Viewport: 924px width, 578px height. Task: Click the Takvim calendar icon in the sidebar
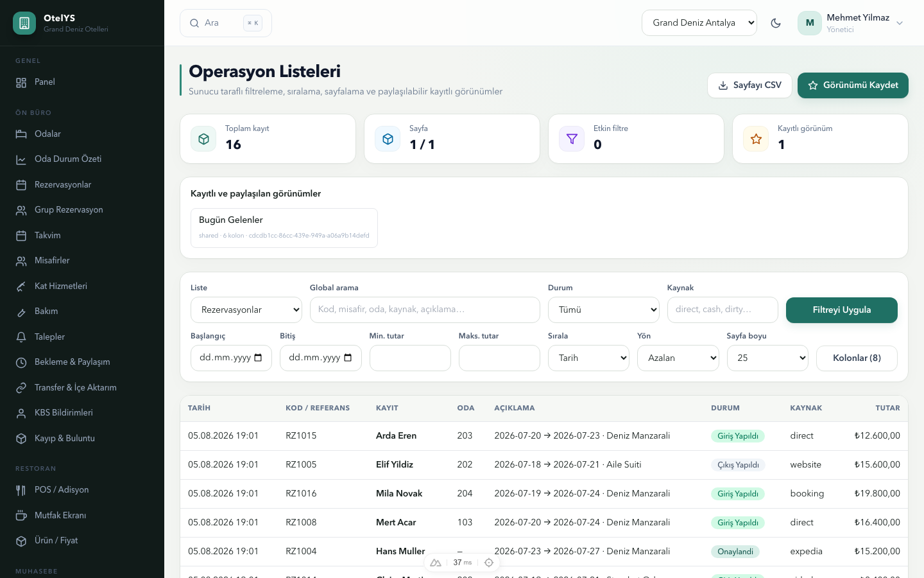tap(21, 236)
